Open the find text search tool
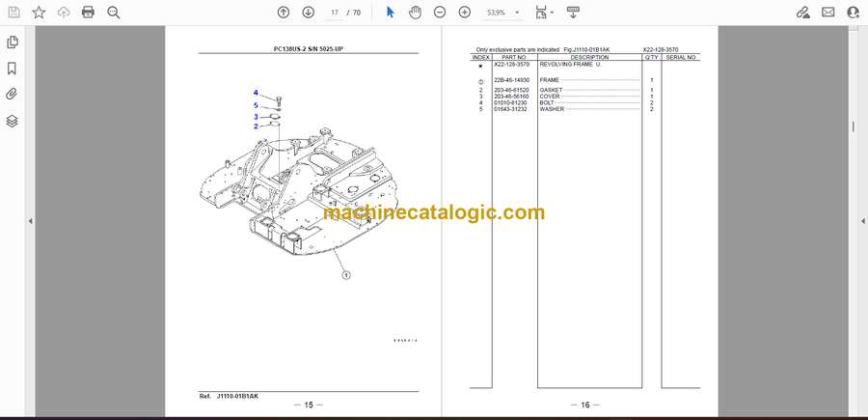The height and width of the screenshot is (420, 868). point(114,13)
